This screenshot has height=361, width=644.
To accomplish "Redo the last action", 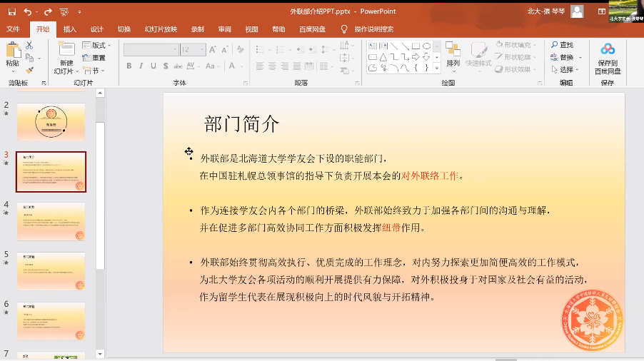I will point(48,12).
